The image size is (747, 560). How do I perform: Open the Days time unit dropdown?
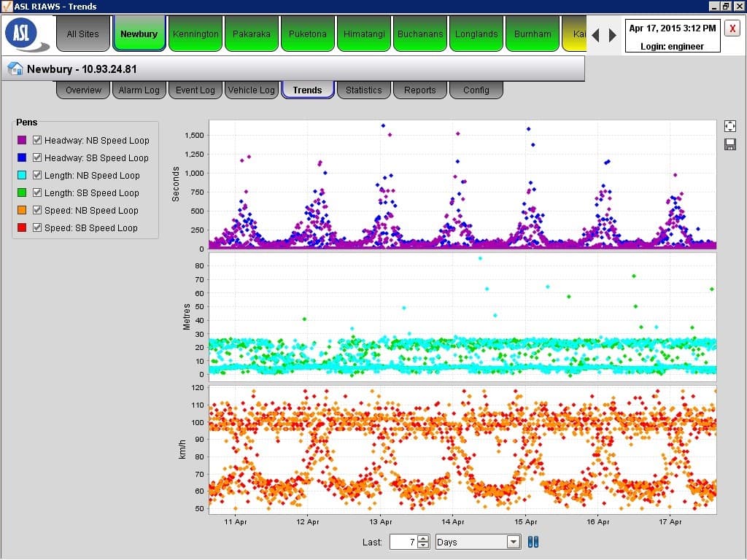click(x=513, y=542)
